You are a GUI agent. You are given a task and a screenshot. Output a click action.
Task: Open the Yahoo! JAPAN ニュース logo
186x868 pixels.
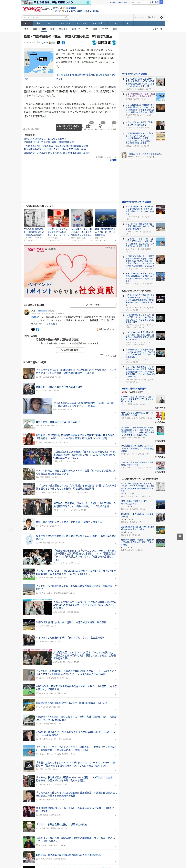37,9
